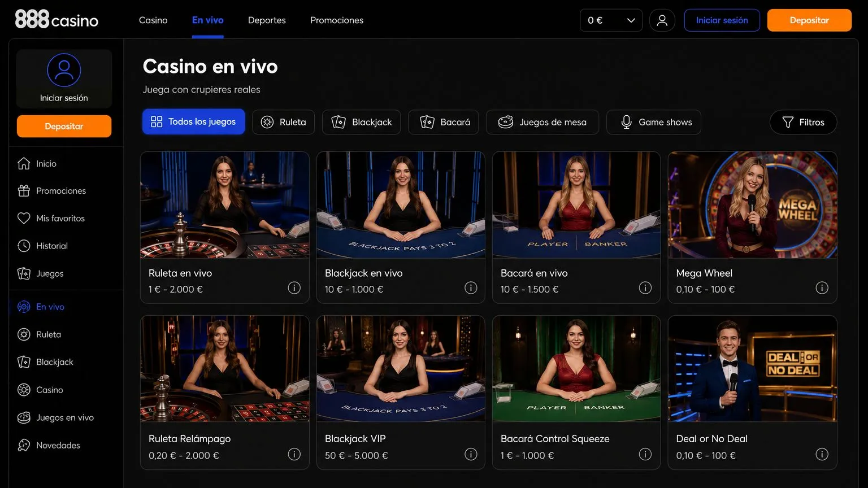Filter by Ruleta category chip
Image resolution: width=868 pixels, height=488 pixels.
click(283, 122)
